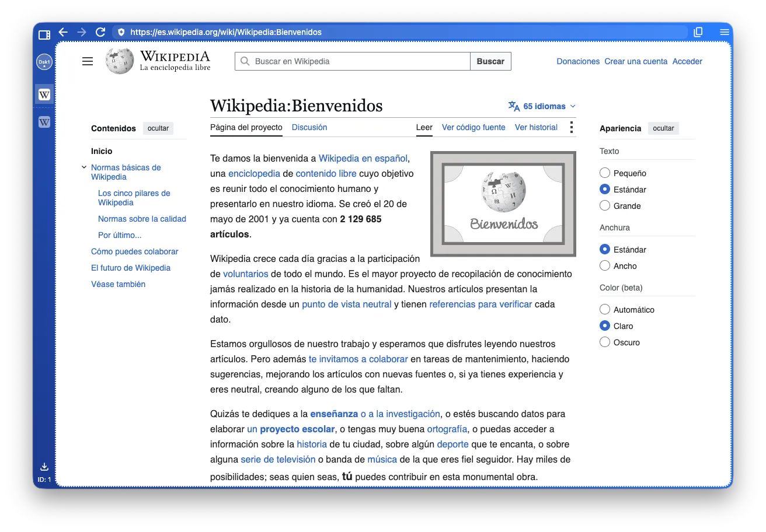
Task: Go back using the back arrow
Action: pos(63,32)
